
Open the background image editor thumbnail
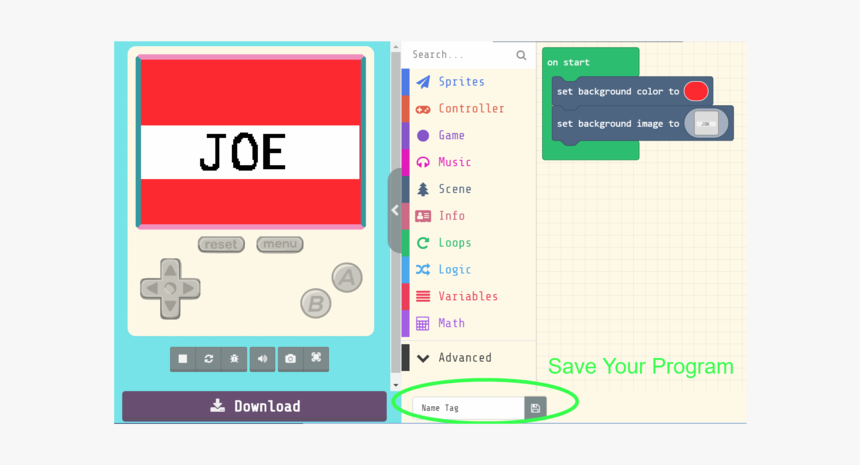click(706, 123)
